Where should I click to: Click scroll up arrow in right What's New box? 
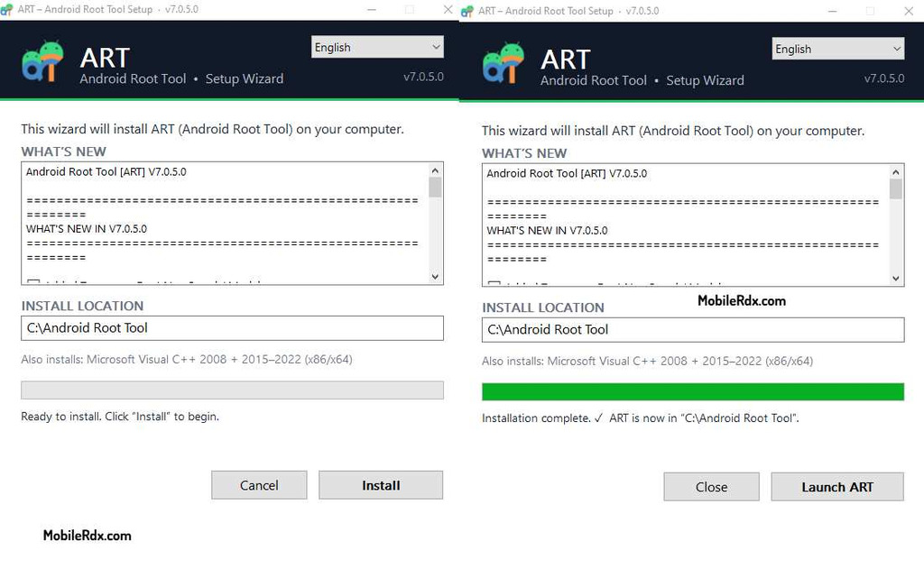pos(896,172)
